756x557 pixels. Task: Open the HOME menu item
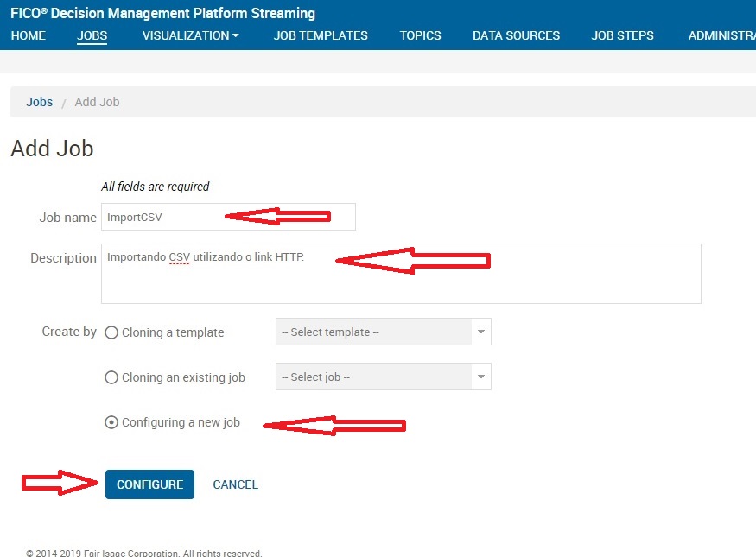28,35
